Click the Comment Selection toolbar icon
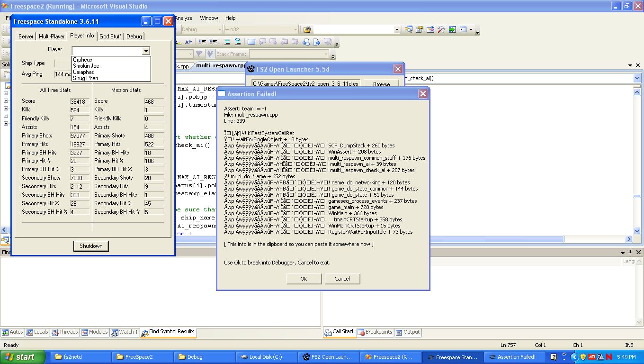644x364 pixels. point(227,42)
